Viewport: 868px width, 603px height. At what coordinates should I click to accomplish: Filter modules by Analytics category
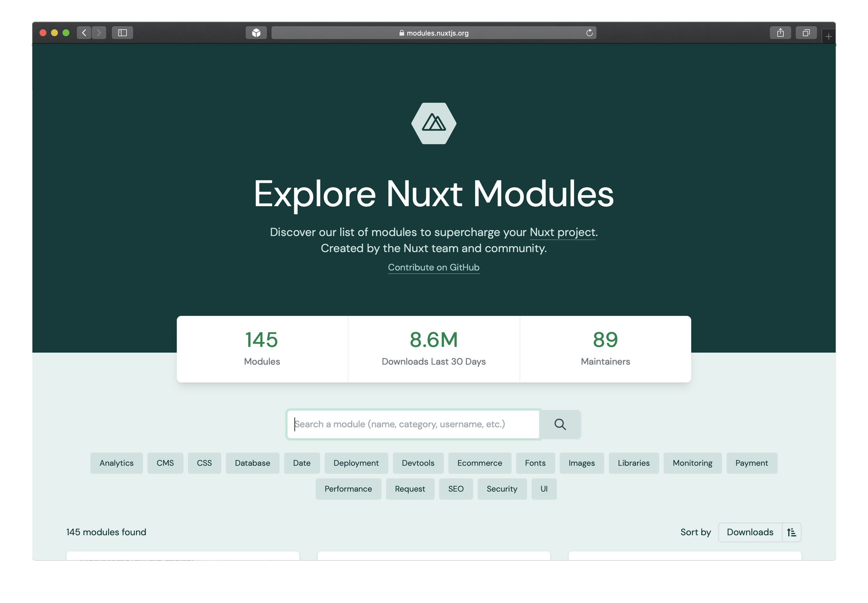(x=116, y=463)
